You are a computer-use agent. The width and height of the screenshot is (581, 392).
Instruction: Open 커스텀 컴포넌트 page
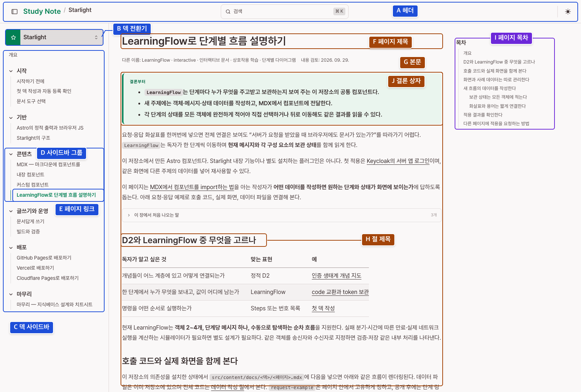(x=33, y=185)
